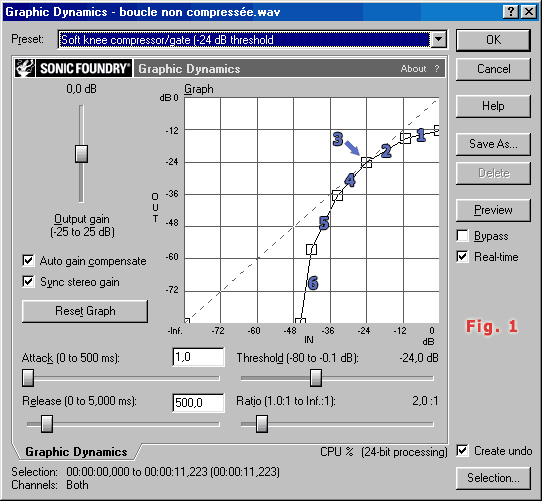Select the Preset combo box text field
Image resolution: width=542 pixels, height=501 pixels.
click(x=245, y=40)
